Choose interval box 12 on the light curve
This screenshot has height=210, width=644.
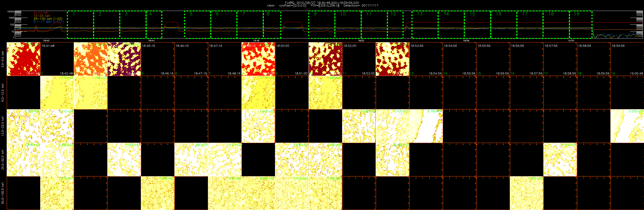[x=395, y=25]
